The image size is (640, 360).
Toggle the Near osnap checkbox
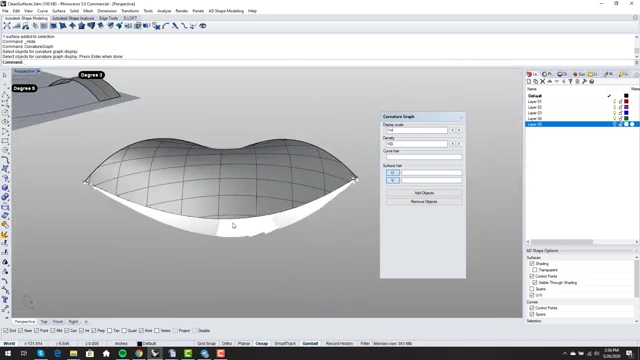pyautogui.click(x=20, y=331)
